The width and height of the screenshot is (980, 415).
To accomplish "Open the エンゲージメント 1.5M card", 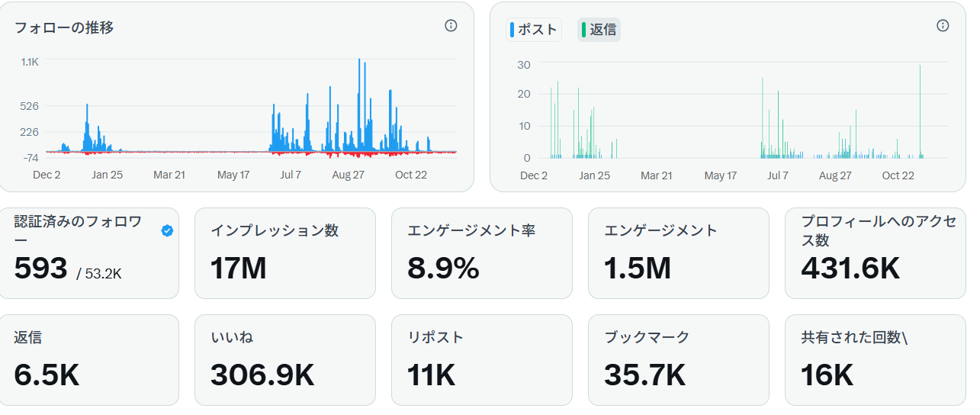I will pyautogui.click(x=678, y=253).
